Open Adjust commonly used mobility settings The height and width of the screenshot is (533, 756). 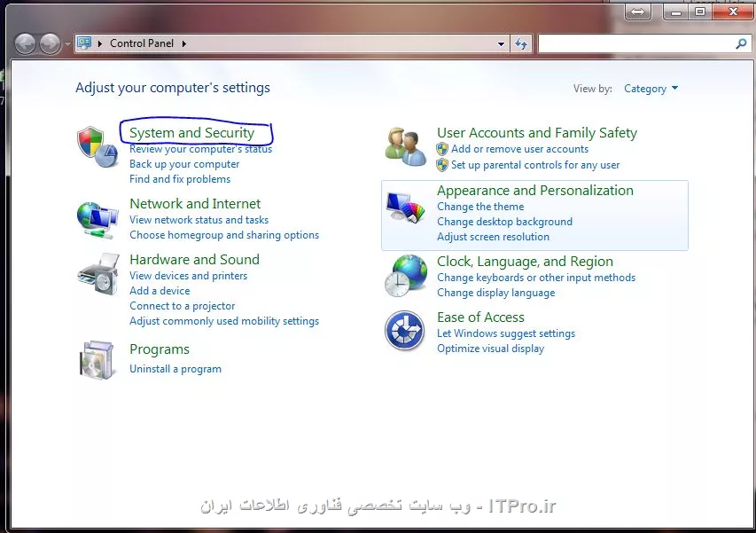pos(224,321)
